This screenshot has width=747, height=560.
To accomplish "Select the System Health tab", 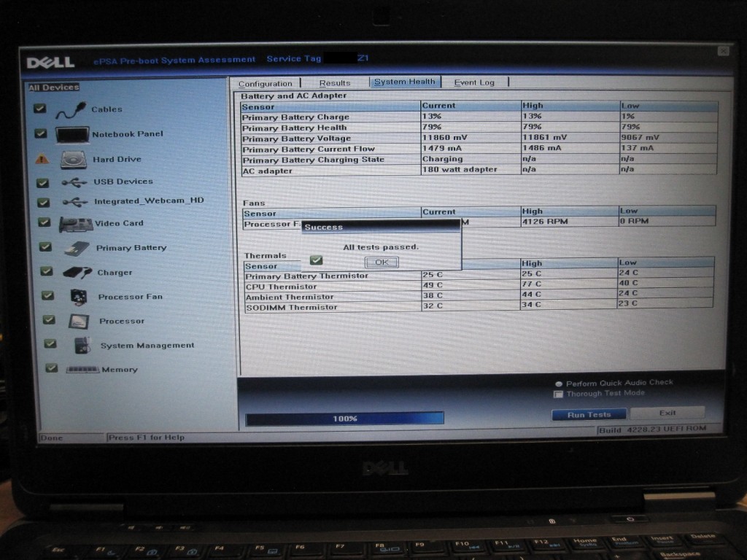I will (x=405, y=82).
